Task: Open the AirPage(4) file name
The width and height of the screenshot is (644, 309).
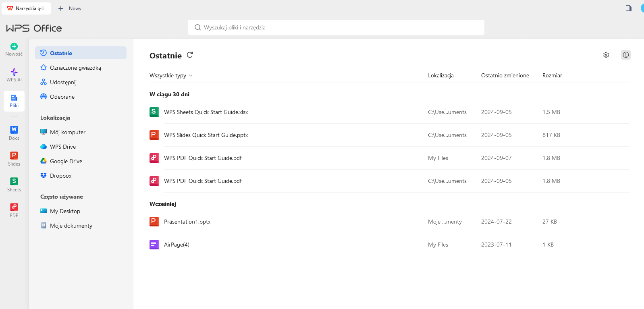Action: tap(177, 245)
